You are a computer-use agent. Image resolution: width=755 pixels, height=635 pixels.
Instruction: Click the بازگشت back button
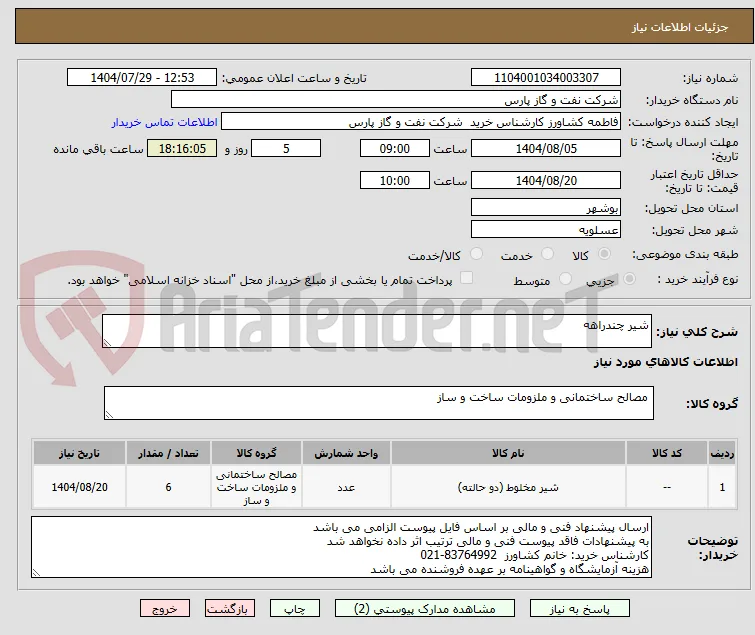[230, 609]
